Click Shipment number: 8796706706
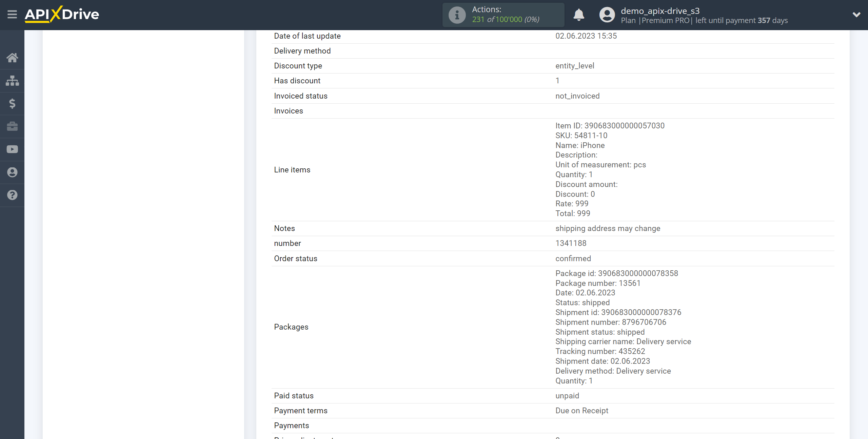 click(x=611, y=322)
